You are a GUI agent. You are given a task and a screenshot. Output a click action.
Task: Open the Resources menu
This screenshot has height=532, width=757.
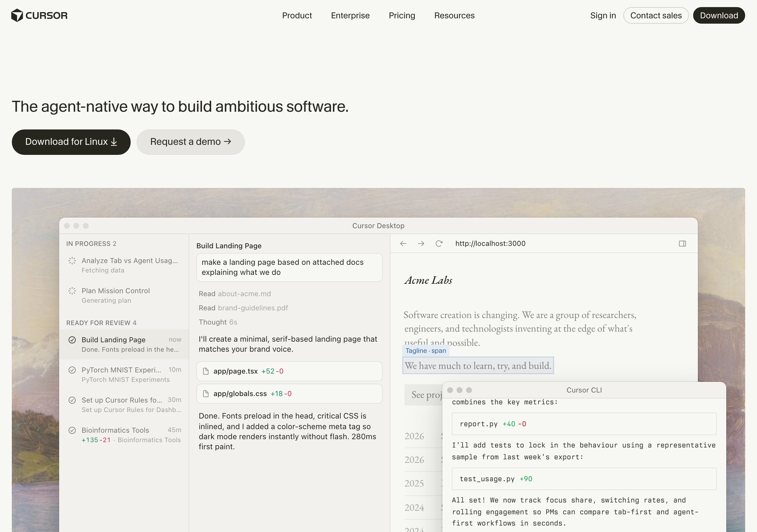[454, 15]
